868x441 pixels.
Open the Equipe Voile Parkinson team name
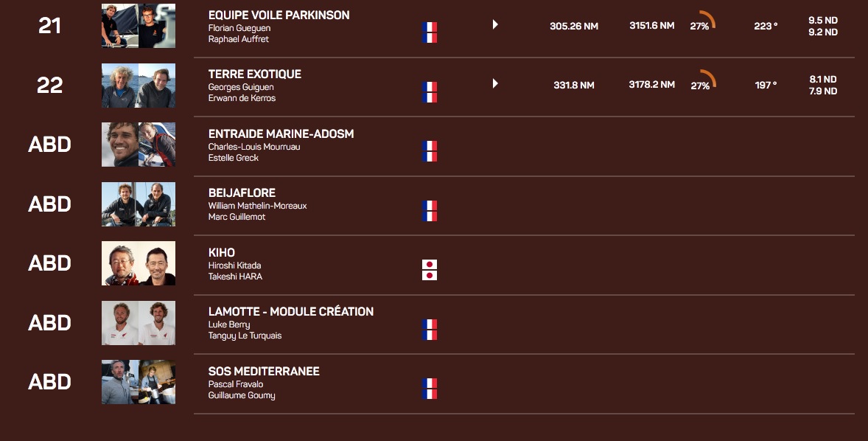coord(279,15)
